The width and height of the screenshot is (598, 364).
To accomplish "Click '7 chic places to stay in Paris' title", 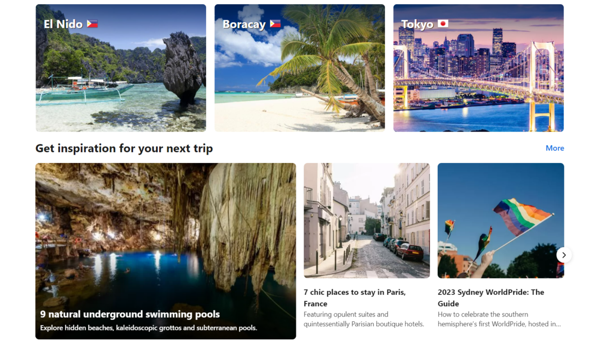I will pyautogui.click(x=355, y=297).
